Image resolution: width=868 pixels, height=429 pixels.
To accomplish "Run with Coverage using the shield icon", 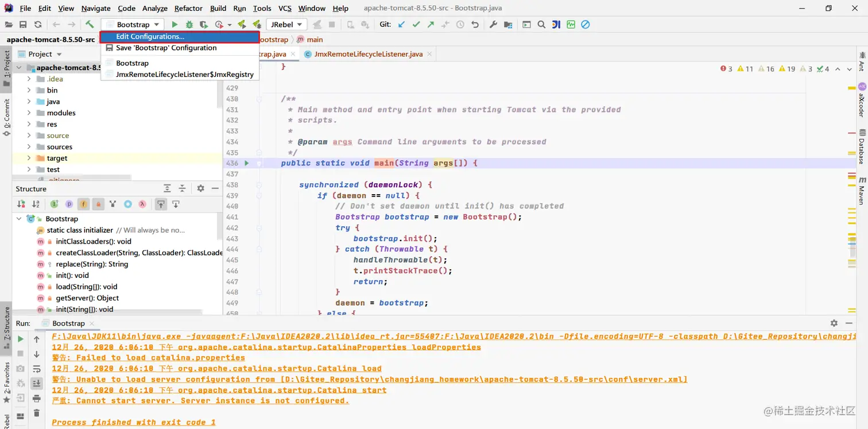I will [203, 25].
